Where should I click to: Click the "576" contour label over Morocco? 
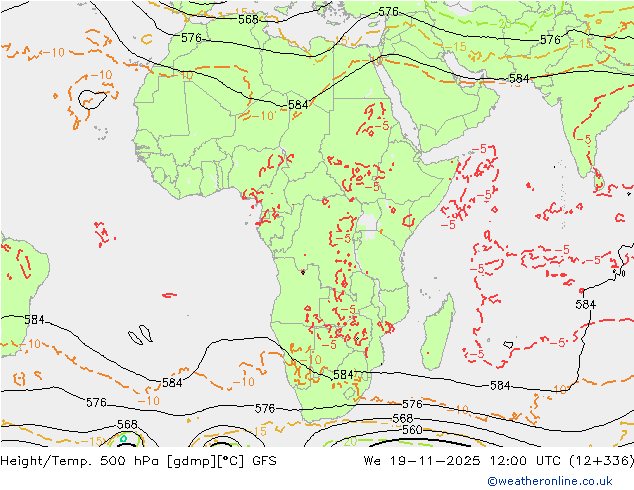[x=191, y=38]
